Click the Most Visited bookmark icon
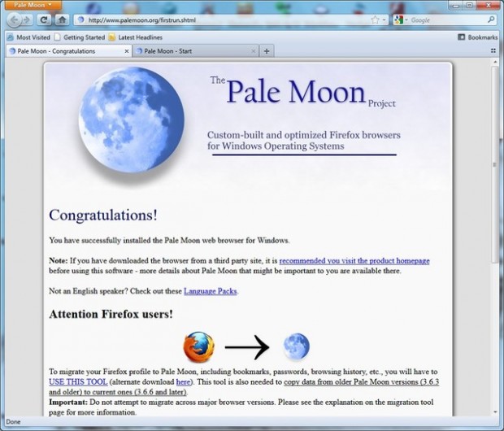Viewport: 504px width, 431px height. tap(11, 37)
